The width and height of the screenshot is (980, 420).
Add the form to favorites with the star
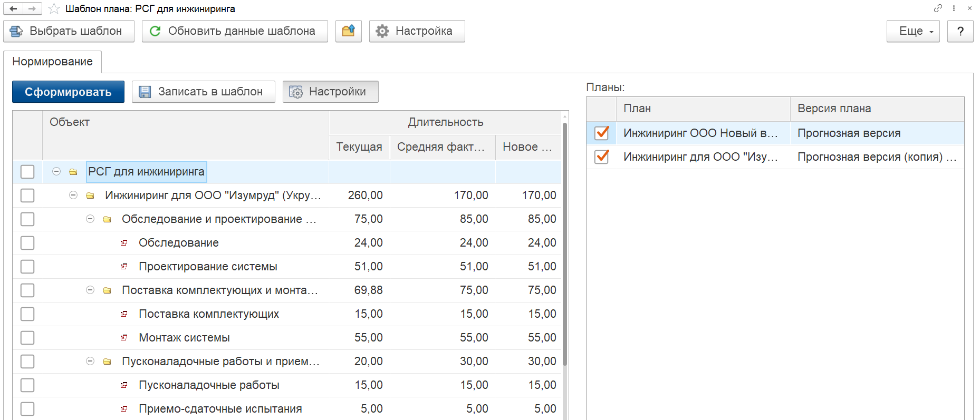pos(54,8)
